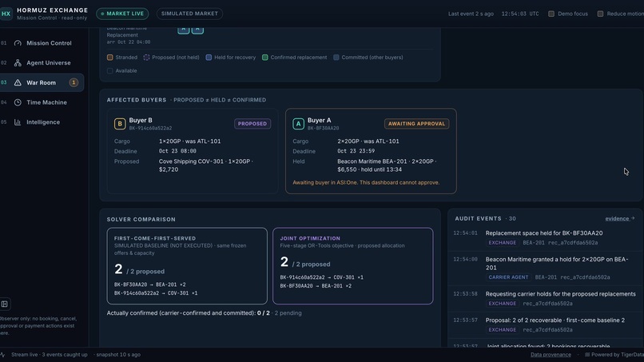Image resolution: width=644 pixels, height=362 pixels.
Task: Open the Data provenance link
Action: [x=551, y=355]
